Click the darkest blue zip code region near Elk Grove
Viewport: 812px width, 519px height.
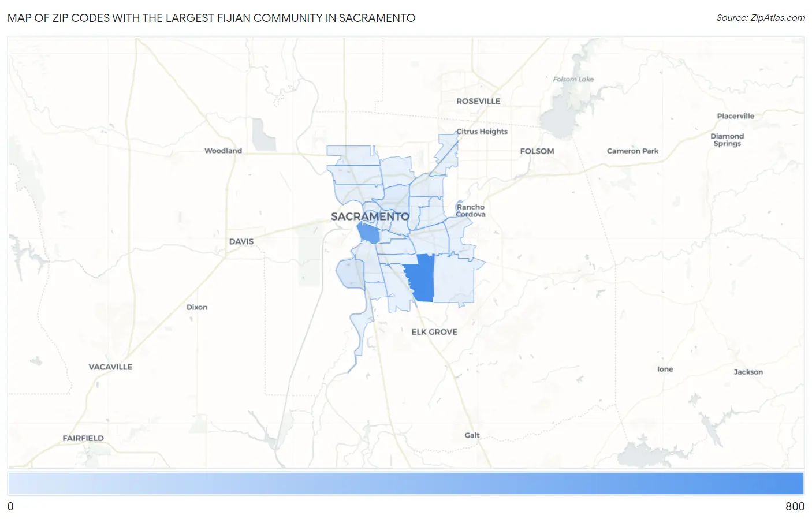(420, 278)
